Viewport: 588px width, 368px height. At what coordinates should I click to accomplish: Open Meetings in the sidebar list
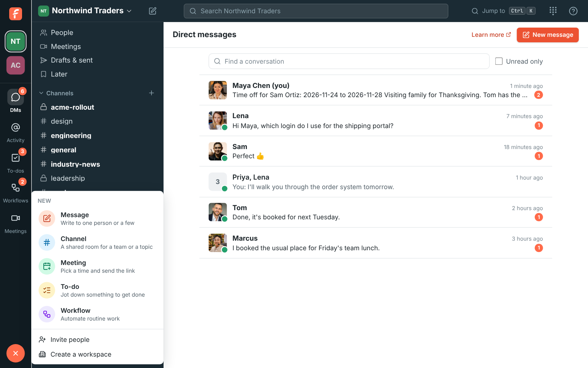97,47
